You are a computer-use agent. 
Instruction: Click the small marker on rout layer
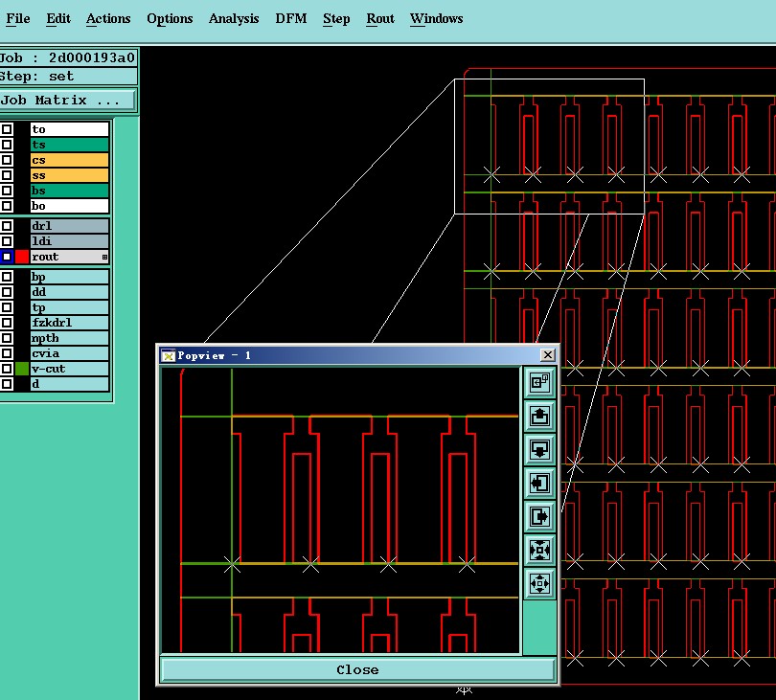(x=104, y=257)
